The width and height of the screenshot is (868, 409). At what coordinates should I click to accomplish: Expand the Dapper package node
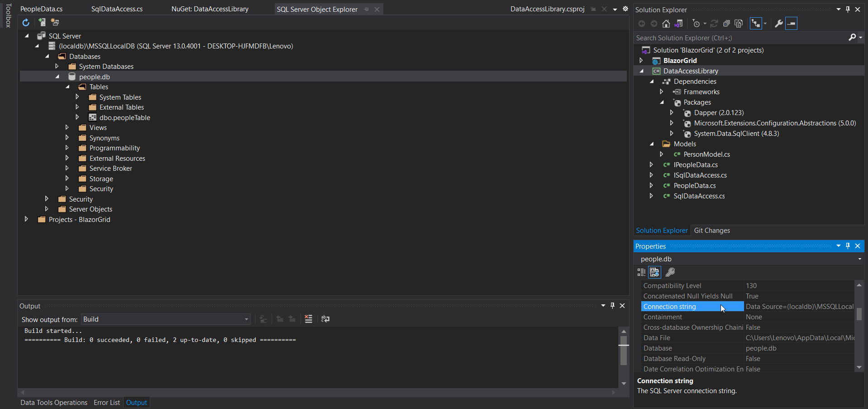672,112
